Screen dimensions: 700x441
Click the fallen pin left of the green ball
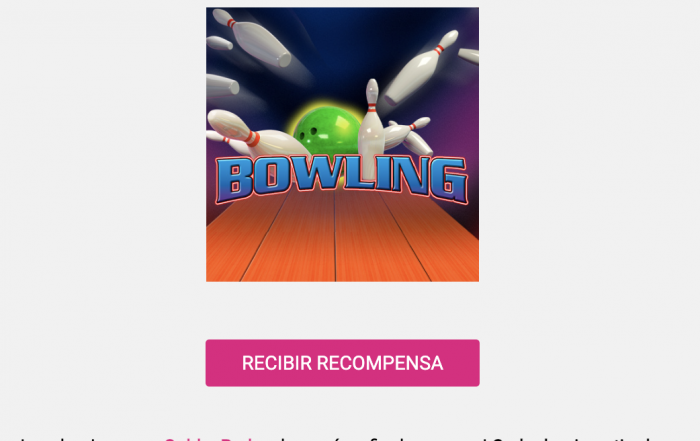point(254,134)
